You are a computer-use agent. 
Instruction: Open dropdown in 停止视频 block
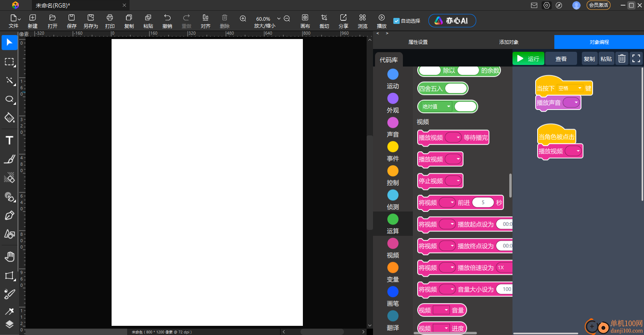tap(453, 181)
